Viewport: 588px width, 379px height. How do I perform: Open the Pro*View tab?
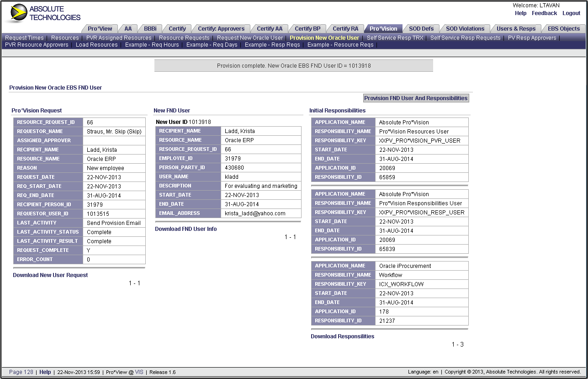tap(100, 28)
